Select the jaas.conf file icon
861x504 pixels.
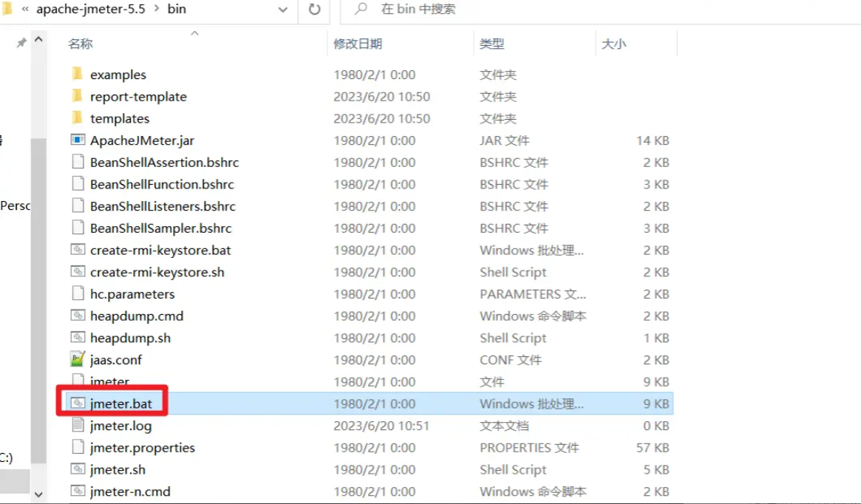pyautogui.click(x=78, y=360)
